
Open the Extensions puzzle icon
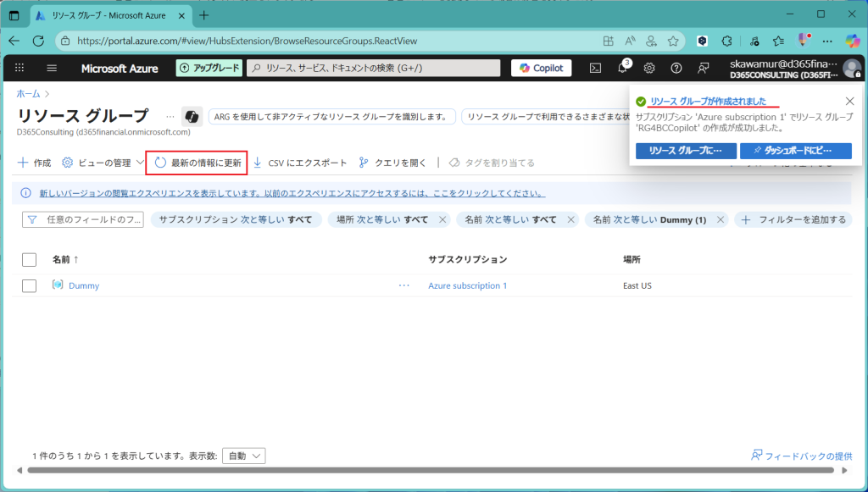pos(727,41)
